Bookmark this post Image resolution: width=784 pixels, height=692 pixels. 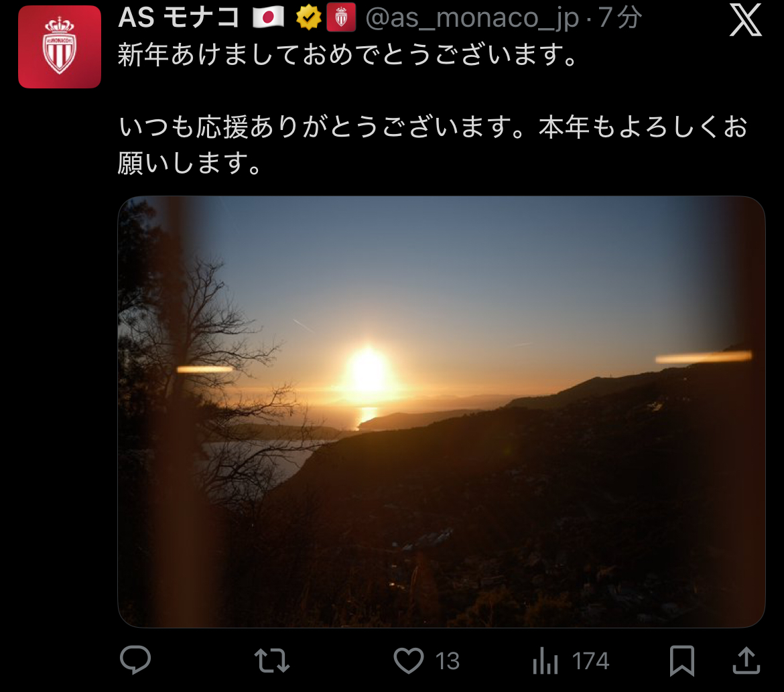(x=682, y=661)
